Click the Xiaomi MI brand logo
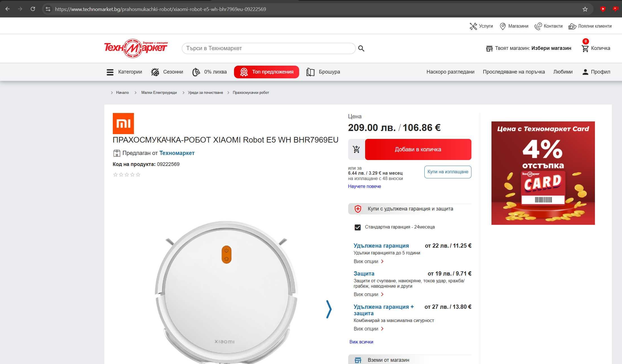The height and width of the screenshot is (364, 622). point(123,123)
